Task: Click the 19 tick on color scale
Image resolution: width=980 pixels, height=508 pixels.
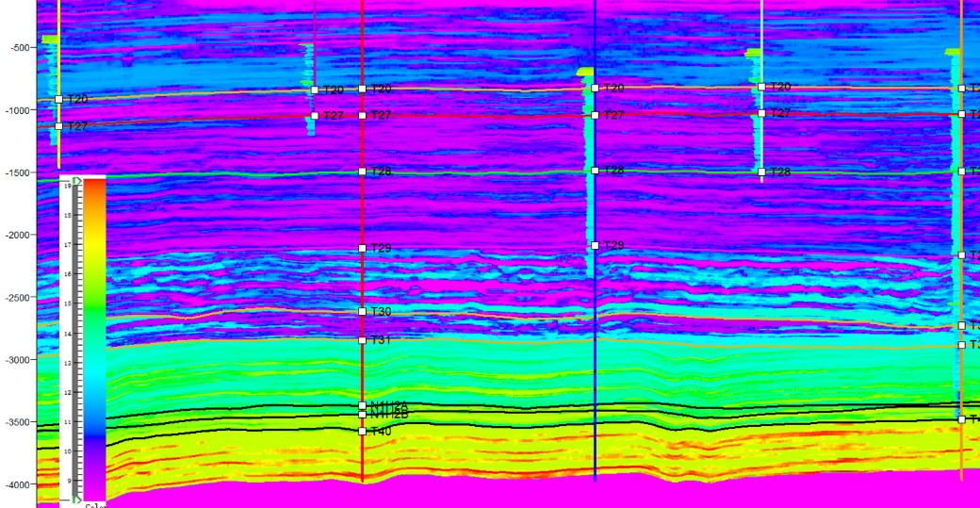Action: 68,187
